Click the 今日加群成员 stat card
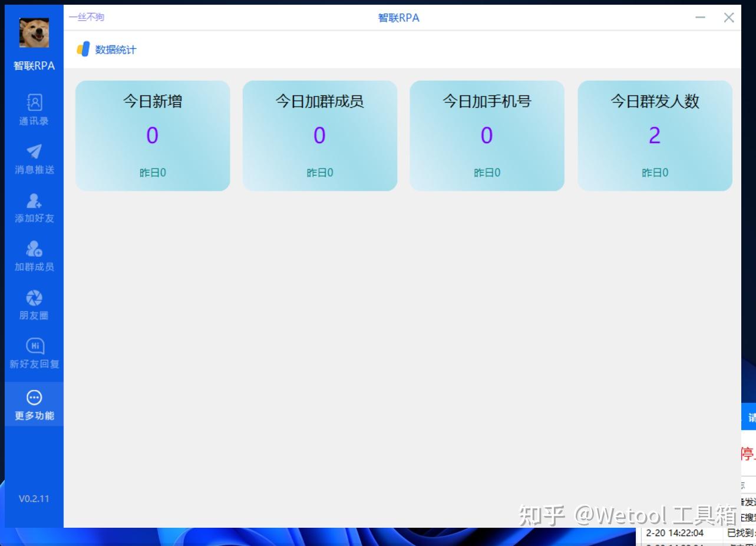Image resolution: width=756 pixels, height=546 pixels. point(319,136)
